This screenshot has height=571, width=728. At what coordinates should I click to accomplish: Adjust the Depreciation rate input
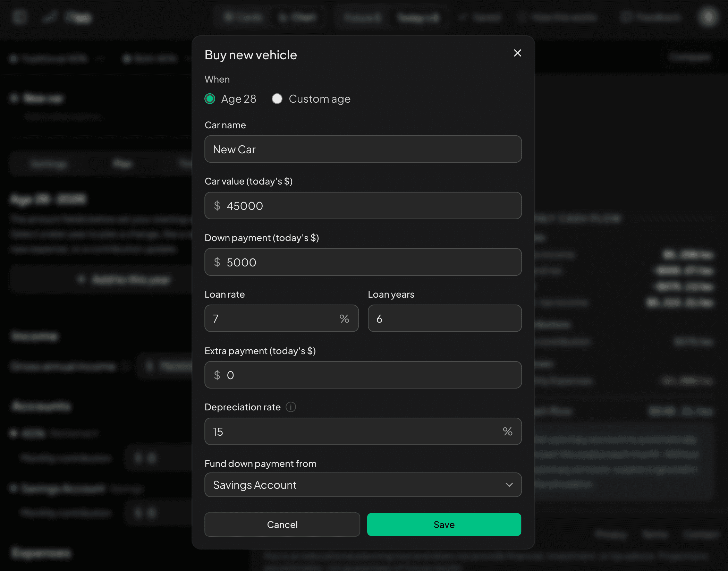point(363,432)
